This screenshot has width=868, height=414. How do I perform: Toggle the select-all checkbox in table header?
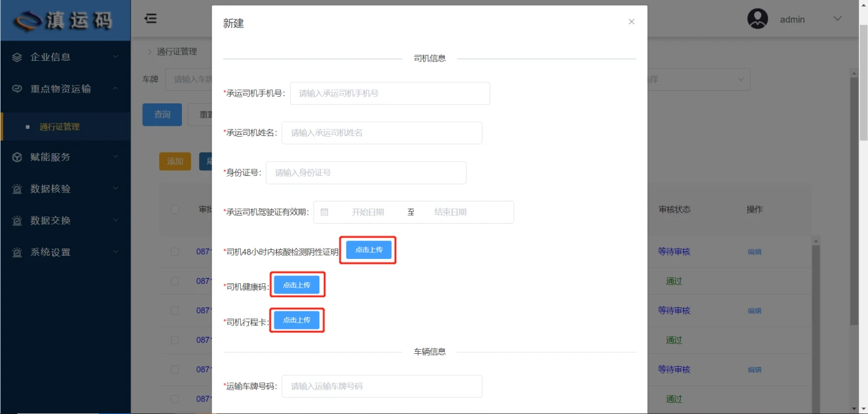(175, 210)
